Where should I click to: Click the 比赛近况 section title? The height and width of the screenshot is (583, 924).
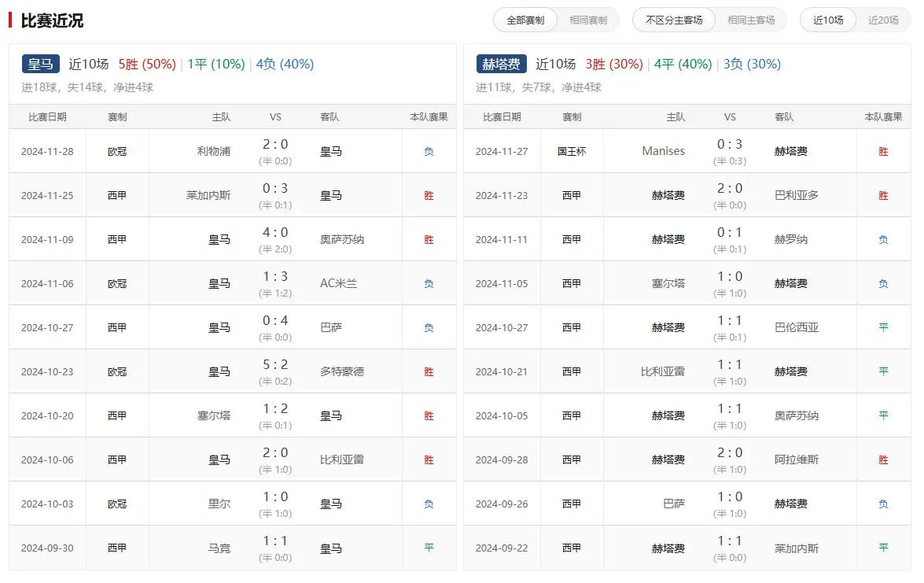click(52, 20)
